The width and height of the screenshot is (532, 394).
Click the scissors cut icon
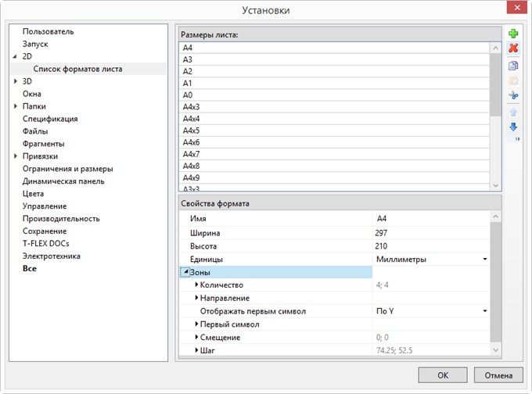pyautogui.click(x=513, y=95)
